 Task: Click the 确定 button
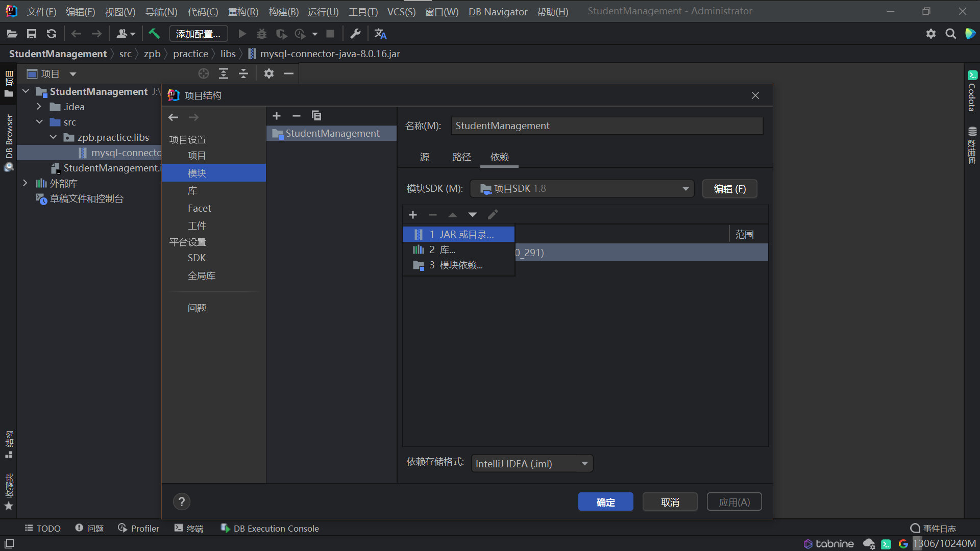pos(605,502)
